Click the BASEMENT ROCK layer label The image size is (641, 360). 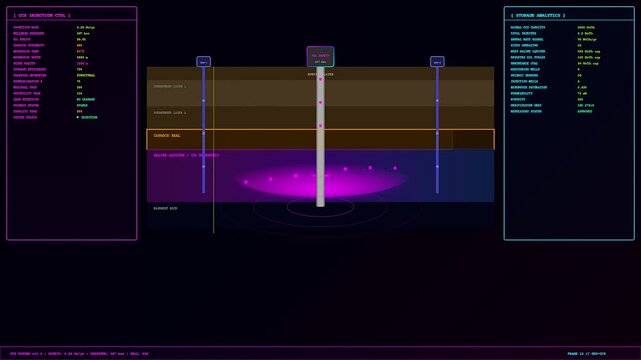click(x=166, y=208)
